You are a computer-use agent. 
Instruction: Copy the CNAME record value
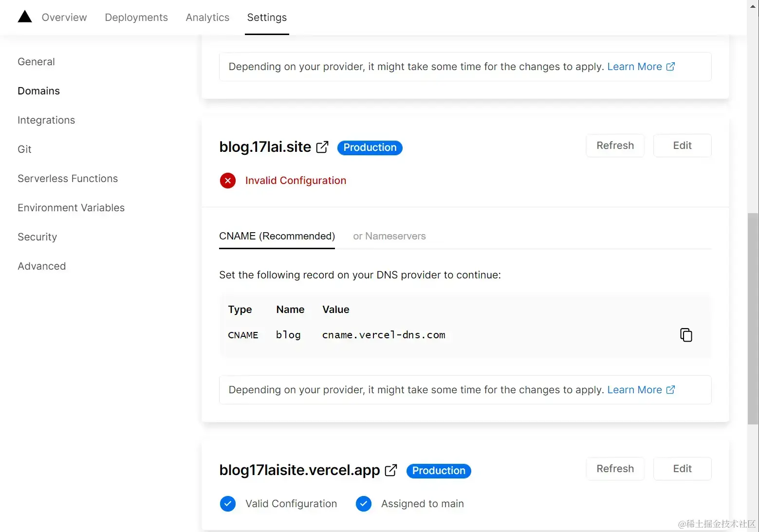coord(686,335)
